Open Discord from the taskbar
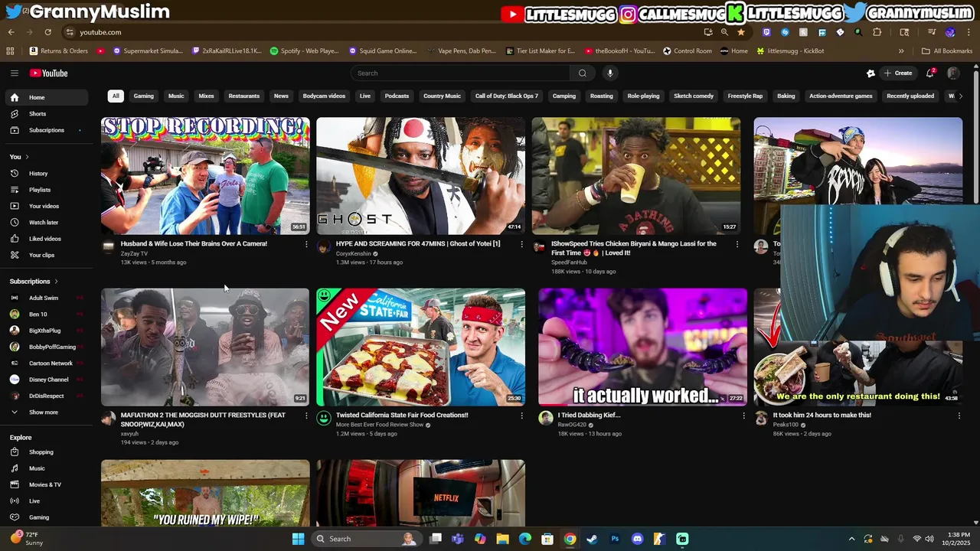The width and height of the screenshot is (980, 551). pos(637,539)
